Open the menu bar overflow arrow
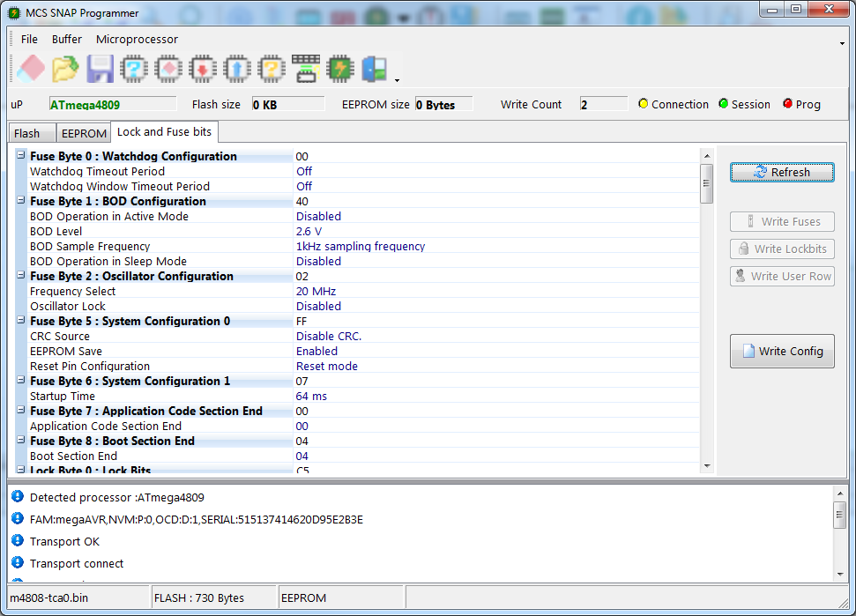Screen dimensions: 856x616 [842, 43]
